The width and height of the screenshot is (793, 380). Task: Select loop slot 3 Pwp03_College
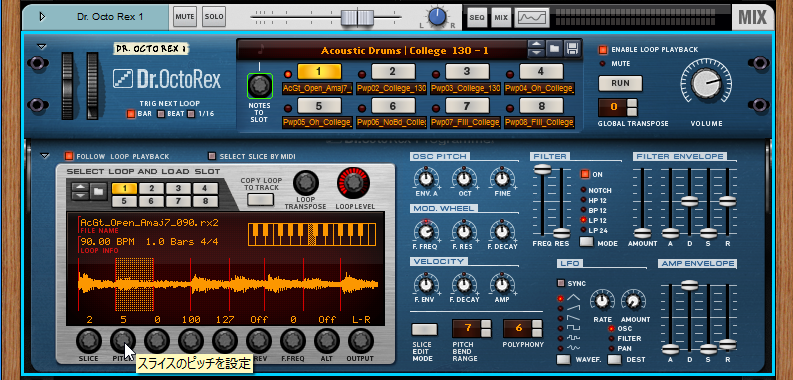pos(467,72)
